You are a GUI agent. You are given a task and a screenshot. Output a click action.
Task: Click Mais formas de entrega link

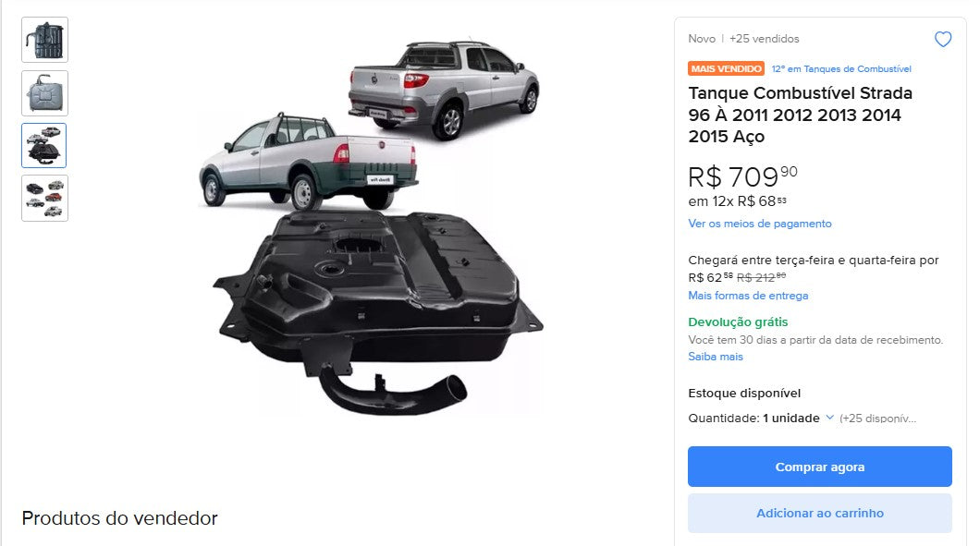[x=748, y=296]
